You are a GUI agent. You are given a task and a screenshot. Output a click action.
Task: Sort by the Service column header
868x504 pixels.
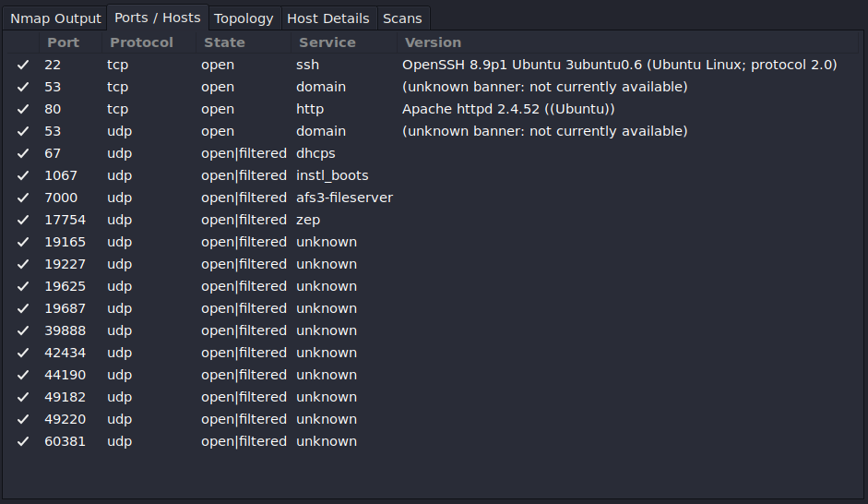[x=327, y=42]
